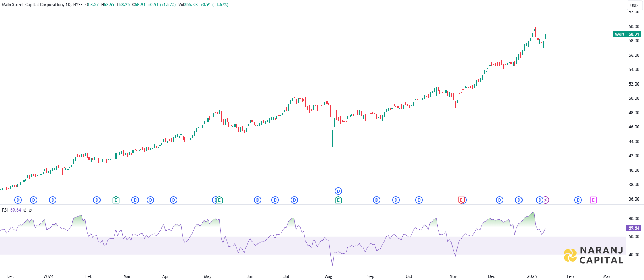This screenshot has width=644, height=280.
Task: Open the early December 2024 dividend marker
Action: tap(499, 200)
